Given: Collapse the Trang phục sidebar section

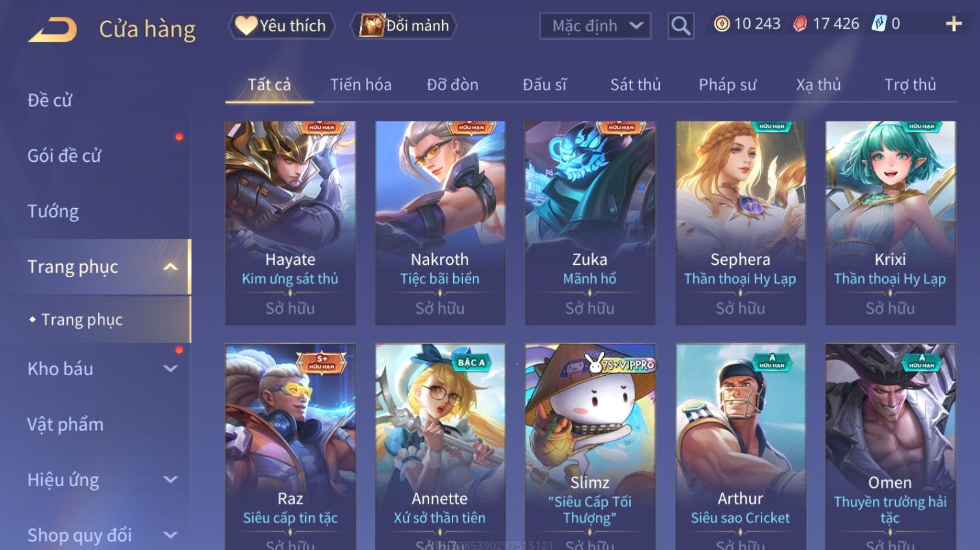Looking at the screenshot, I should 170,267.
